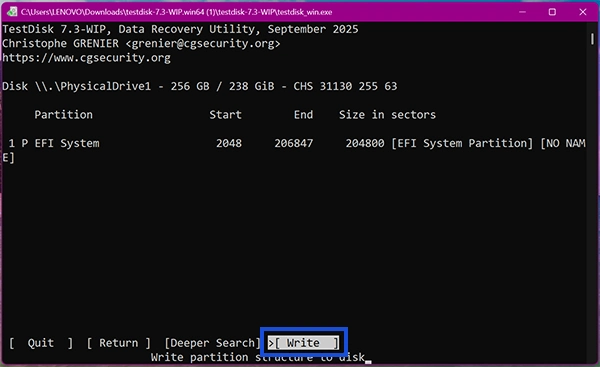Image resolution: width=600 pixels, height=367 pixels.
Task: Click the Size in sectors header
Action: 387,115
